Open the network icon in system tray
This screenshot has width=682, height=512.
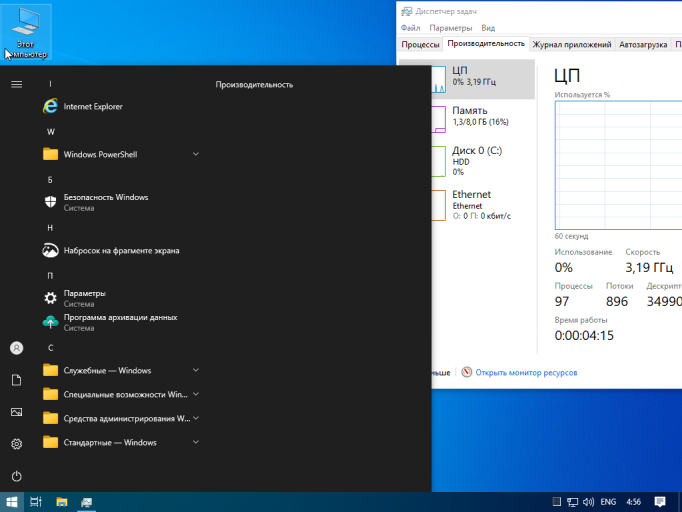(x=572, y=502)
